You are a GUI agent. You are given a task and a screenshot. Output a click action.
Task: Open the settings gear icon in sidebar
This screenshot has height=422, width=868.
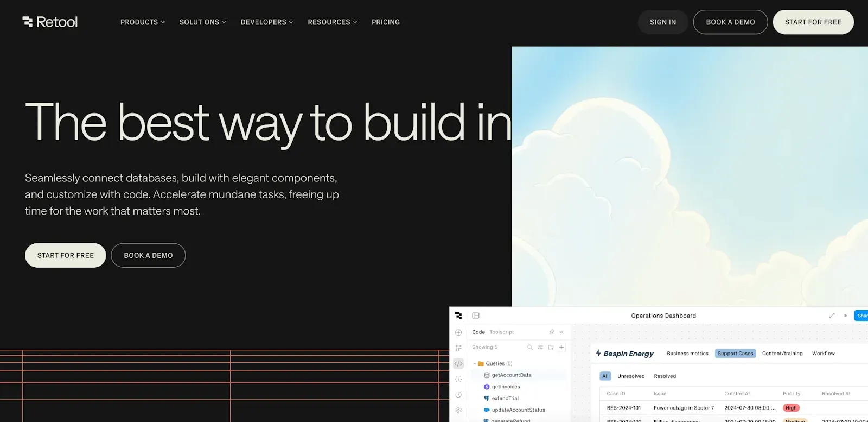coord(458,410)
